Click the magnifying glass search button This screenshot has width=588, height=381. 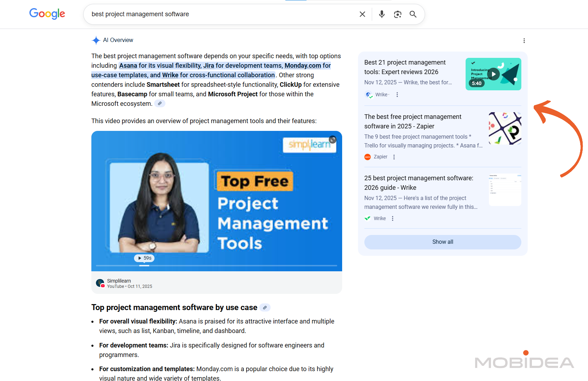413,14
